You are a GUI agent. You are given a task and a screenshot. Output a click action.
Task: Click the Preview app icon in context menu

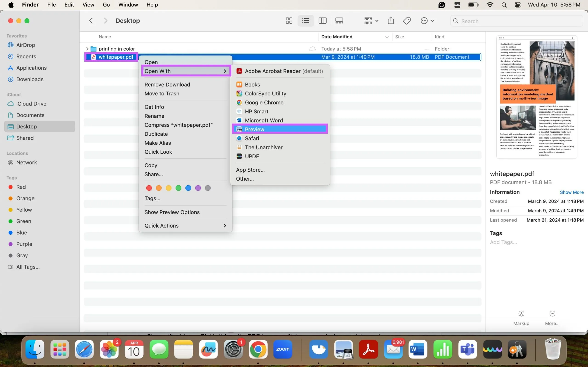(x=239, y=129)
